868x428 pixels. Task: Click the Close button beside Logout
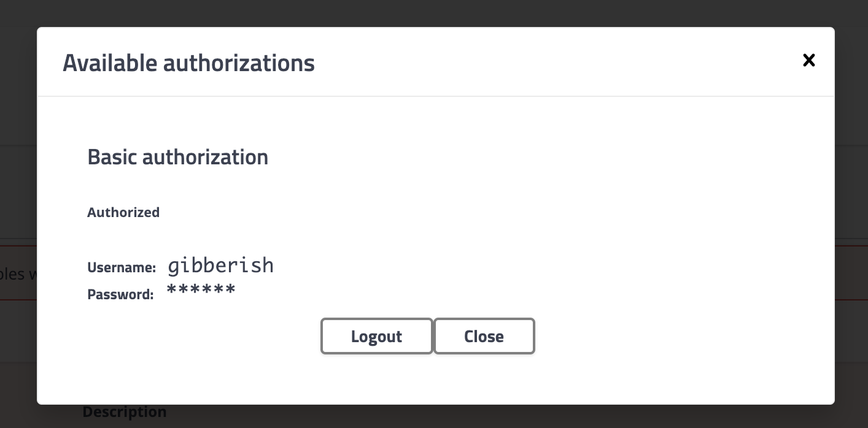tap(484, 336)
